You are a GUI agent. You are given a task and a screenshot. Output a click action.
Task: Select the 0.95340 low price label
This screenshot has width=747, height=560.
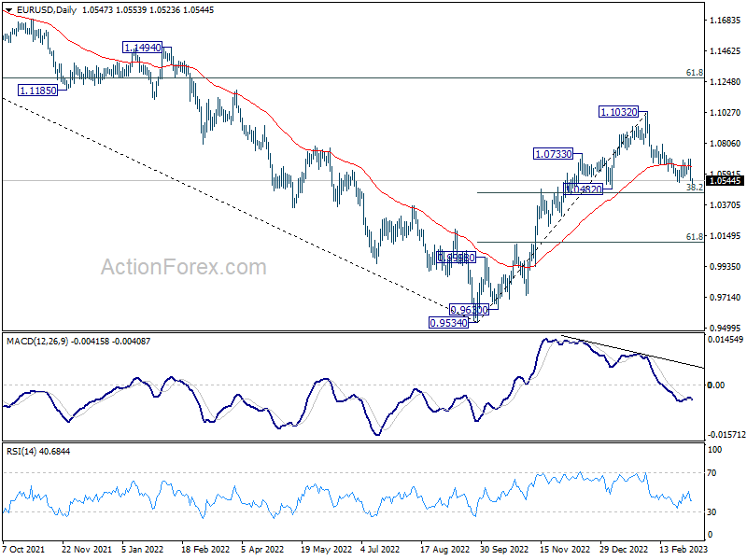(449, 323)
